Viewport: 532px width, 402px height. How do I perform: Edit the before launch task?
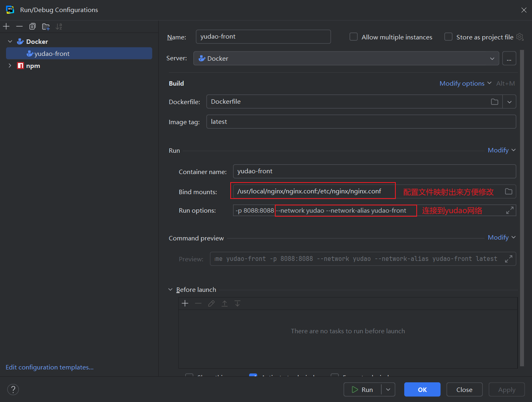[x=211, y=304]
